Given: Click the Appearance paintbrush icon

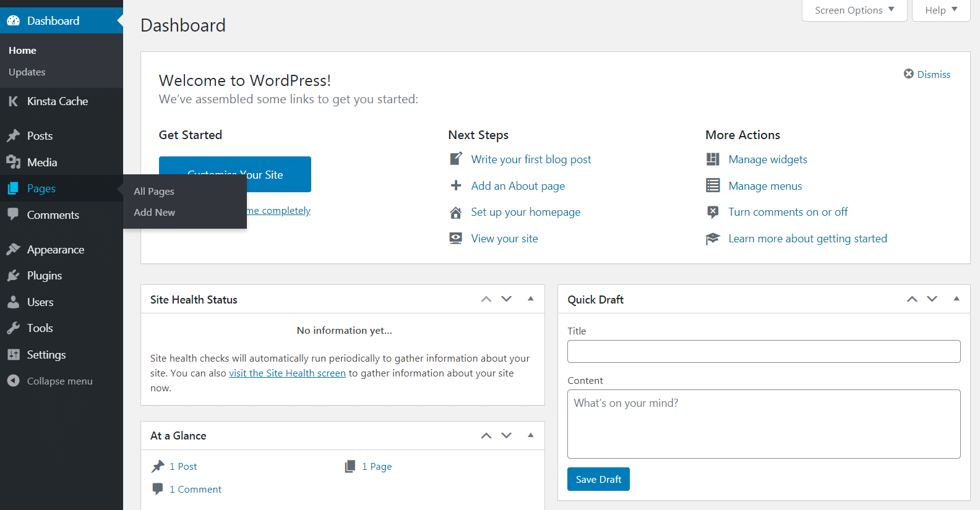Looking at the screenshot, I should pyautogui.click(x=13, y=249).
